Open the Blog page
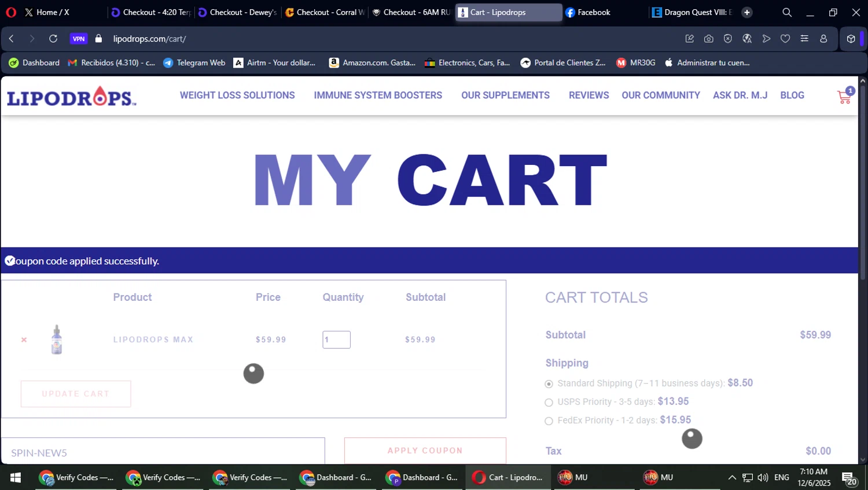Image resolution: width=868 pixels, height=490 pixels. [x=792, y=95]
